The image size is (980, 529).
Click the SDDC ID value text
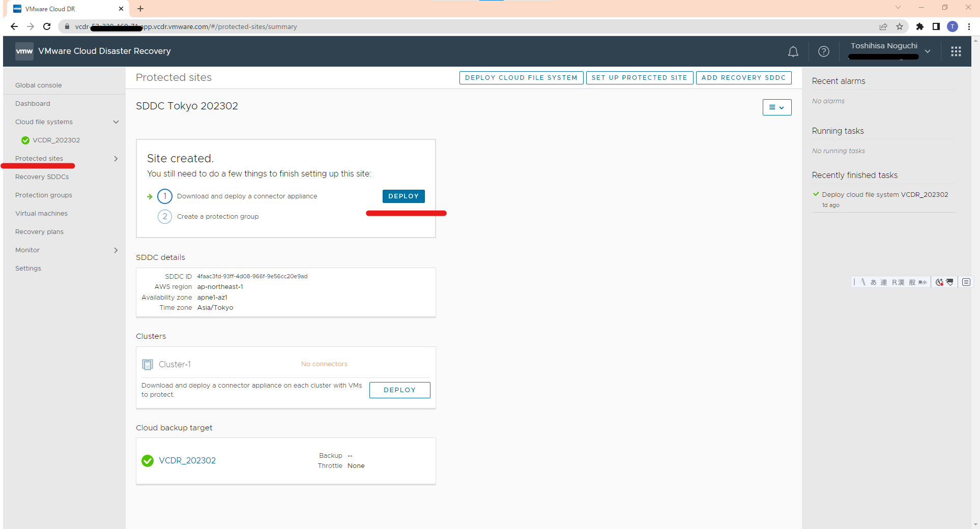pos(252,277)
